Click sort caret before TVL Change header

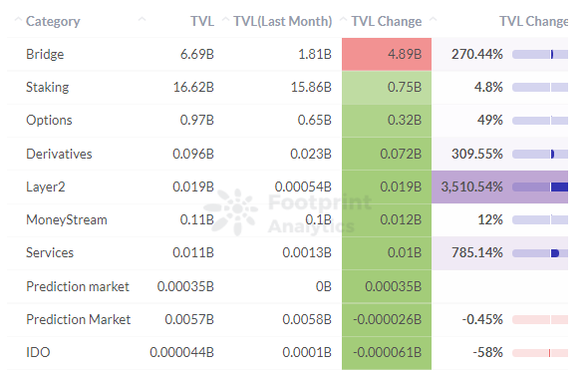click(343, 19)
